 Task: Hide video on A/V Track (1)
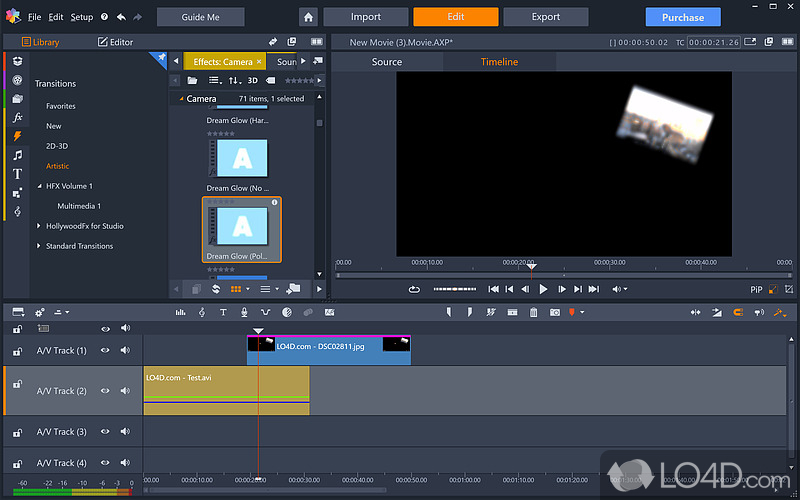(105, 351)
